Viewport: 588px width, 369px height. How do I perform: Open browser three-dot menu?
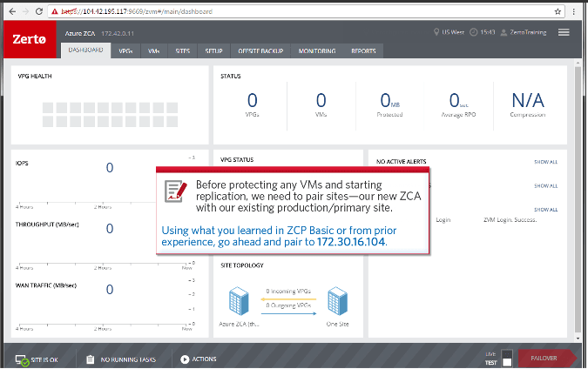574,11
